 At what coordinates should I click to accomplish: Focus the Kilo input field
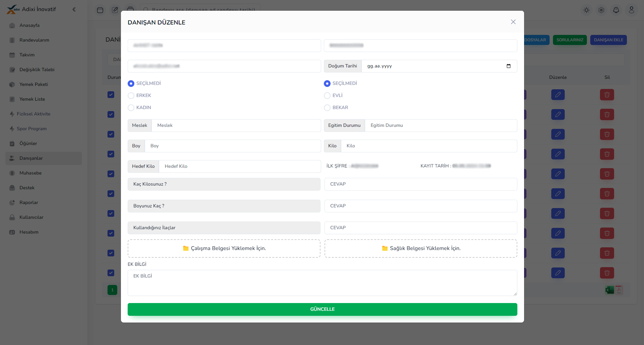[x=429, y=146]
